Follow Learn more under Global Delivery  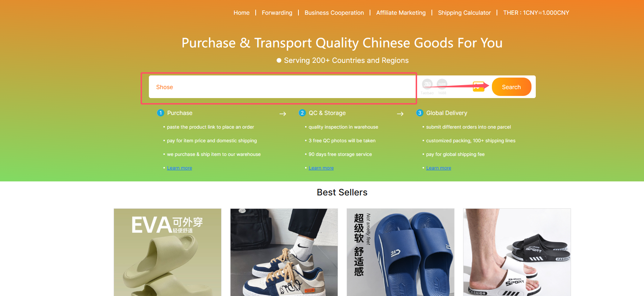[x=438, y=168]
